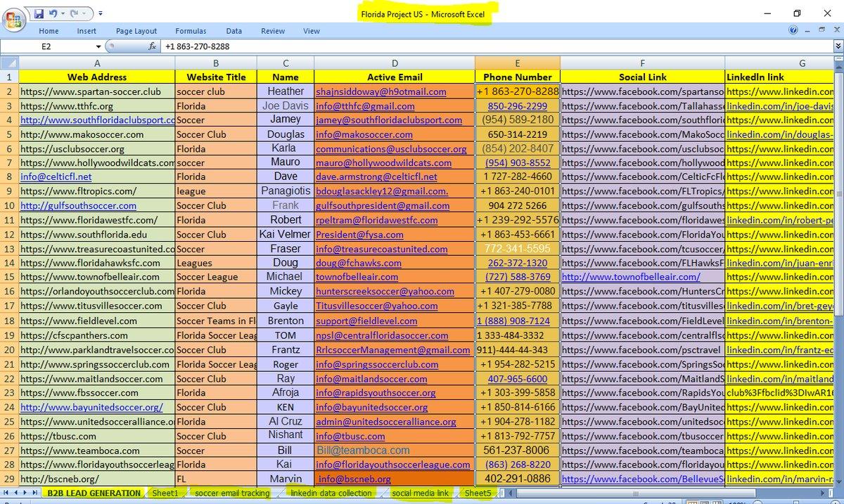Select web address https://usclubsoccer.org cell
Viewport: 844px width, 504px height.
point(97,148)
